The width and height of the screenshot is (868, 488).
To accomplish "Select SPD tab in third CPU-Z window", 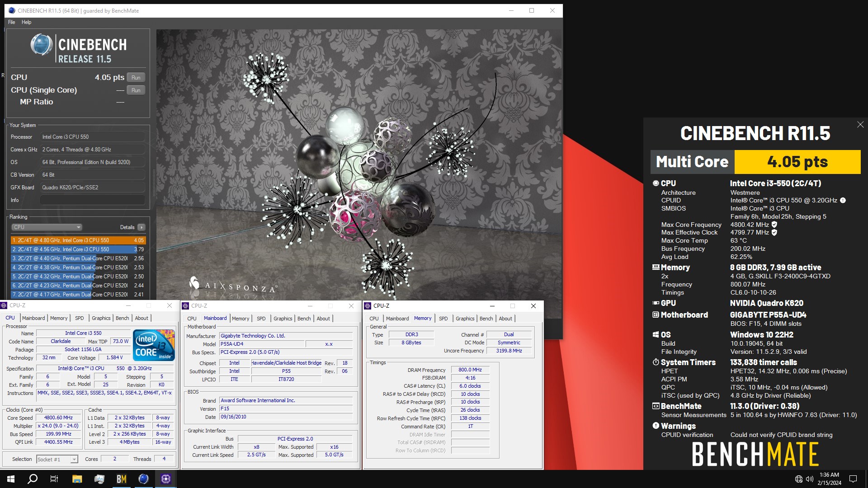I will pos(443,319).
